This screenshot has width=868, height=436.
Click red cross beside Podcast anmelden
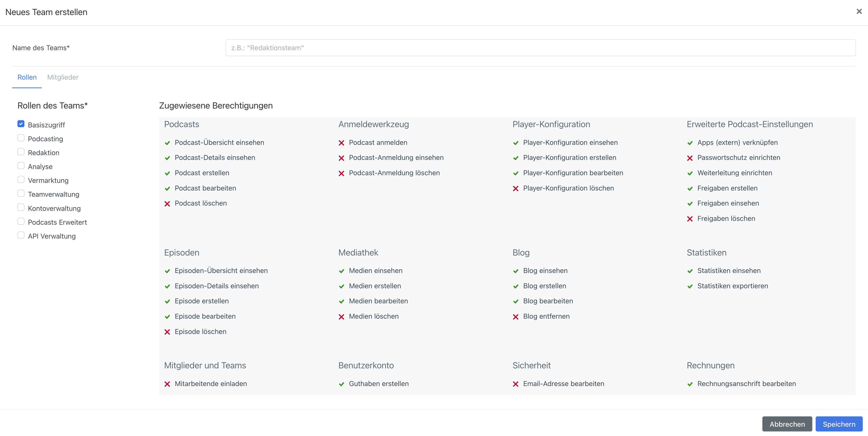point(341,143)
